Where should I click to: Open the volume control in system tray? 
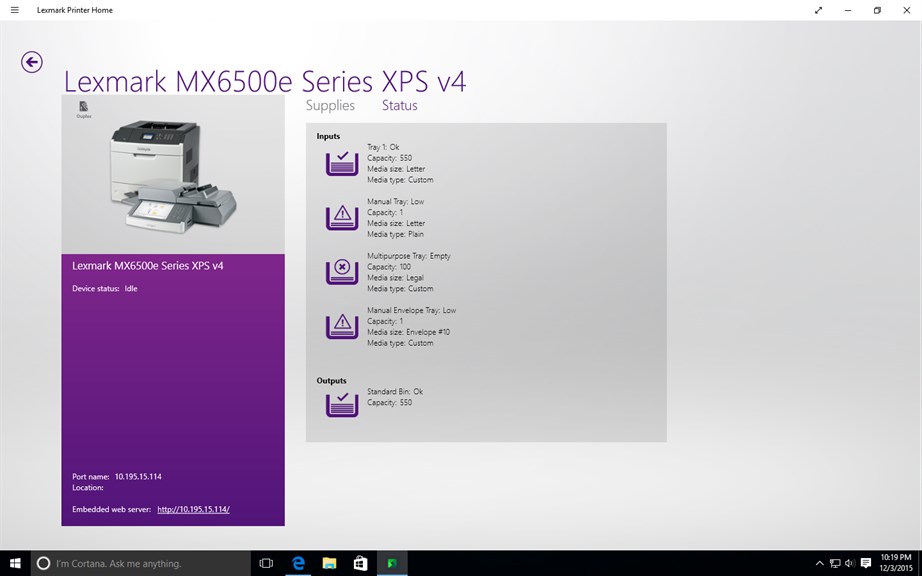point(850,564)
